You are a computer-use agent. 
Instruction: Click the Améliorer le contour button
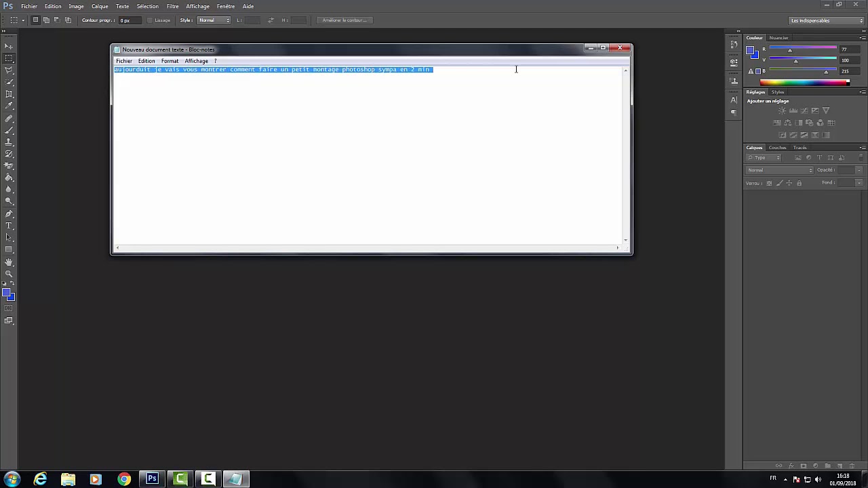pos(344,20)
